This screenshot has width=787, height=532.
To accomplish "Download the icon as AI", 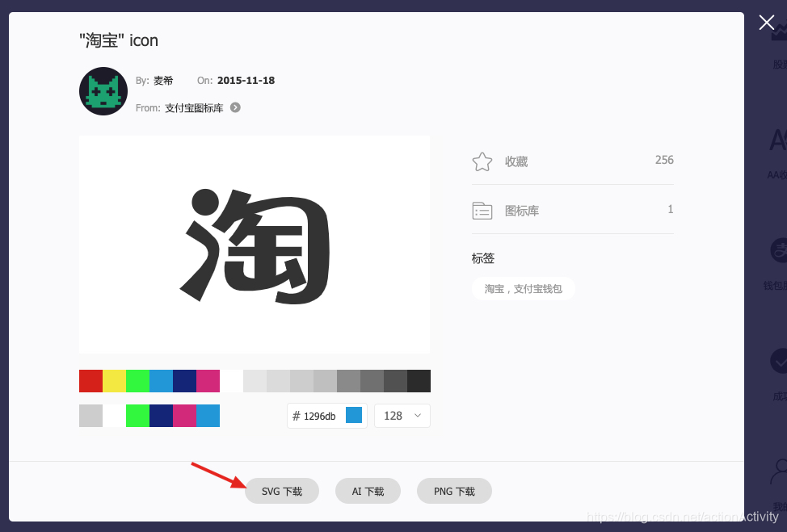I will 368,491.
